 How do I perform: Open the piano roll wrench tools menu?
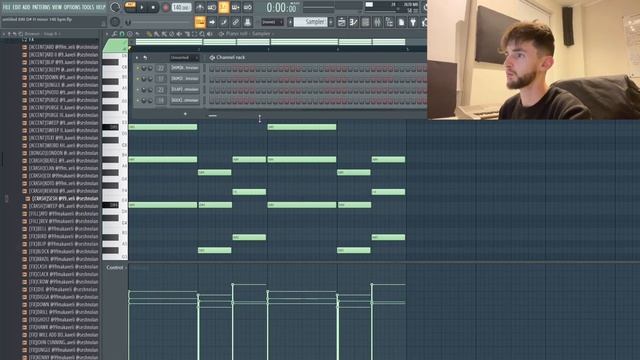[x=115, y=34]
